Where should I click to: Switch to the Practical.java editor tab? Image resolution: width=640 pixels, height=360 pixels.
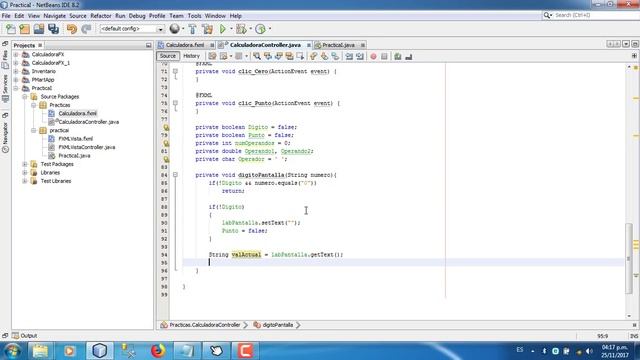338,45
